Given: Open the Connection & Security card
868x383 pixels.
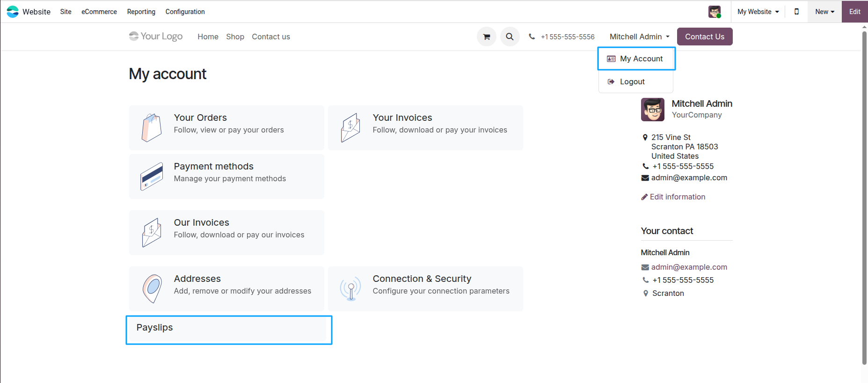Looking at the screenshot, I should (425, 289).
